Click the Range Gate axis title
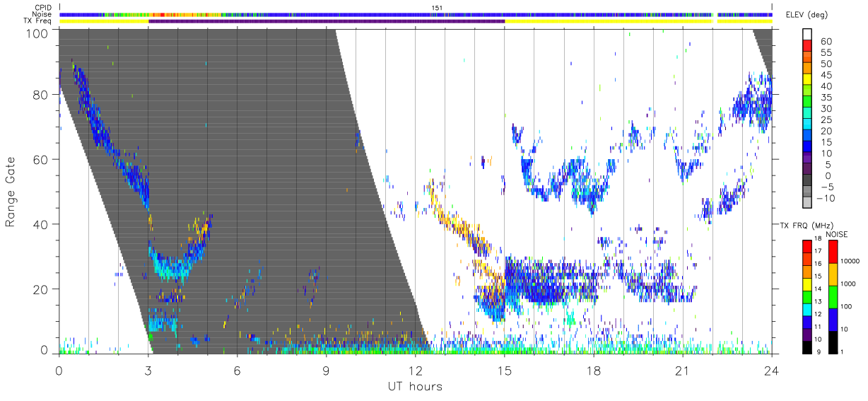 (x=11, y=191)
